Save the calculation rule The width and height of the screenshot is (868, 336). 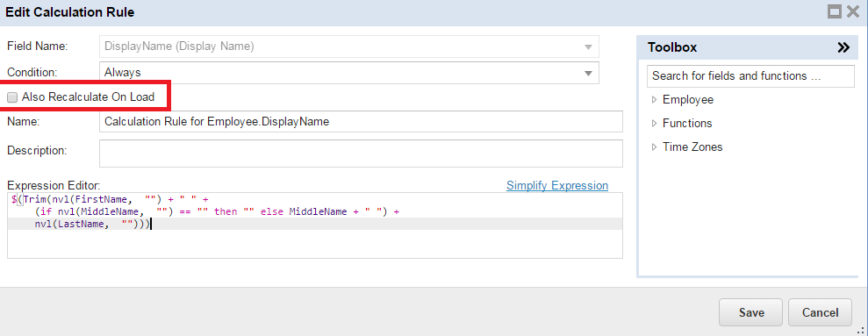point(750,312)
